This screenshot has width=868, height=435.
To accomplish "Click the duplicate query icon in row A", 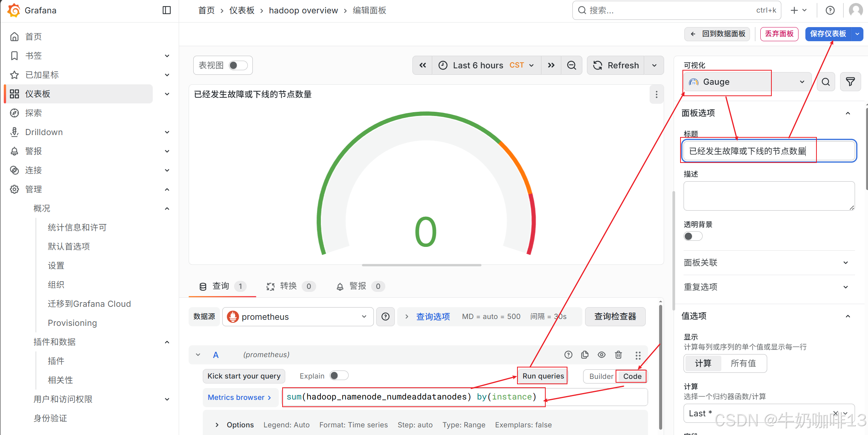I will (585, 355).
